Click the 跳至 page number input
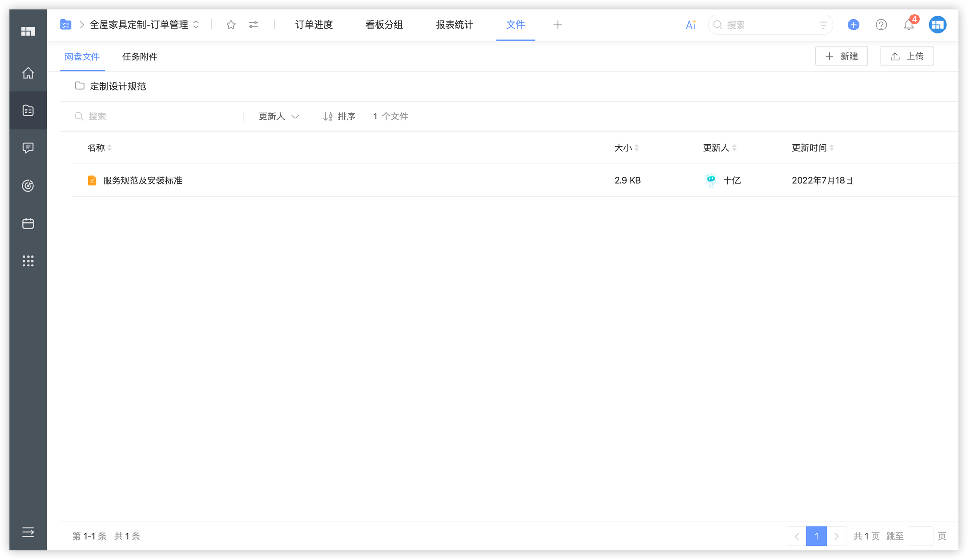The height and width of the screenshot is (560, 968). tap(920, 536)
